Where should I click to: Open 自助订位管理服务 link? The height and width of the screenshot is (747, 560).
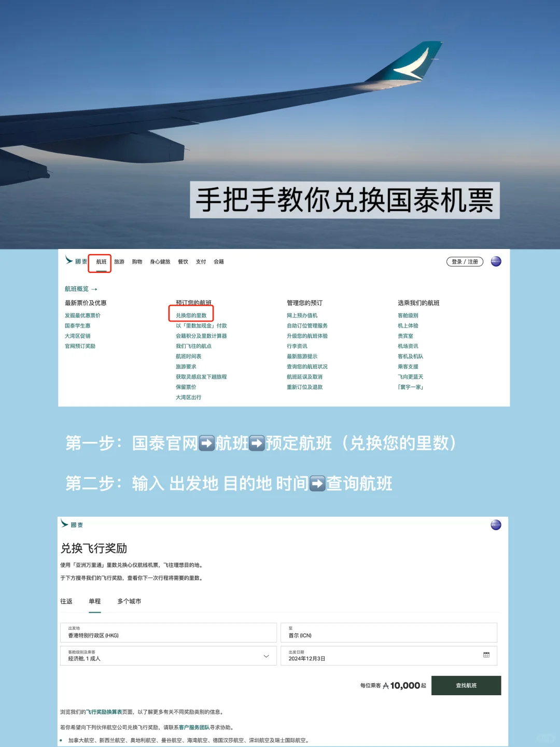pyautogui.click(x=307, y=326)
